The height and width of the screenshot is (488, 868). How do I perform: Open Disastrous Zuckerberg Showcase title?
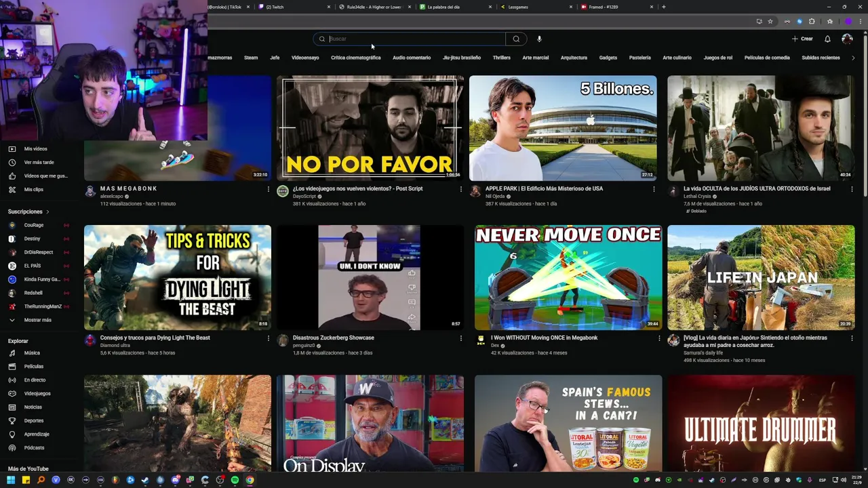333,338
